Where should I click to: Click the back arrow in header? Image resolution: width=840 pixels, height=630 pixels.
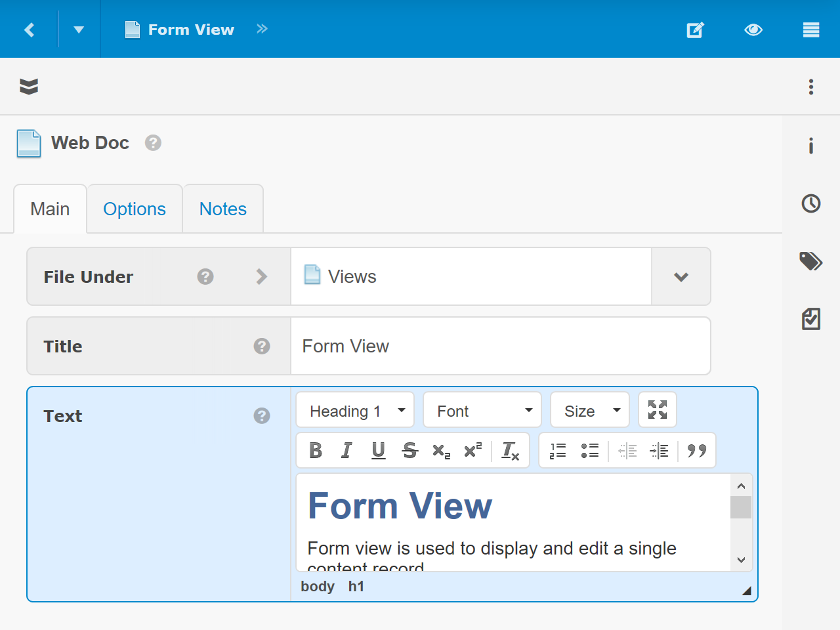coord(29,30)
